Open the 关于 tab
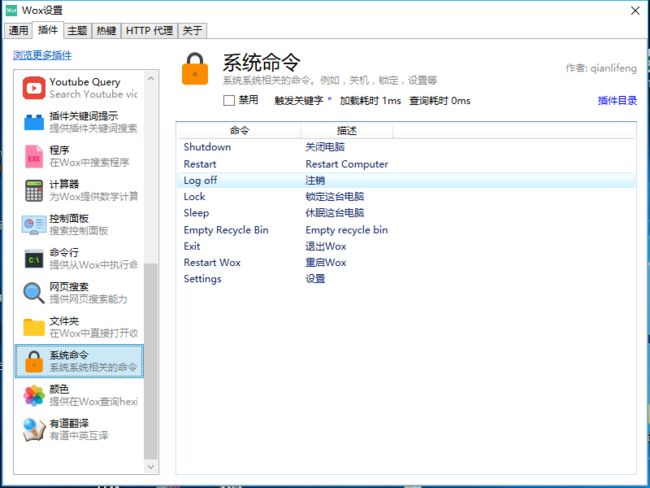This screenshot has height=488, width=650. pyautogui.click(x=192, y=30)
